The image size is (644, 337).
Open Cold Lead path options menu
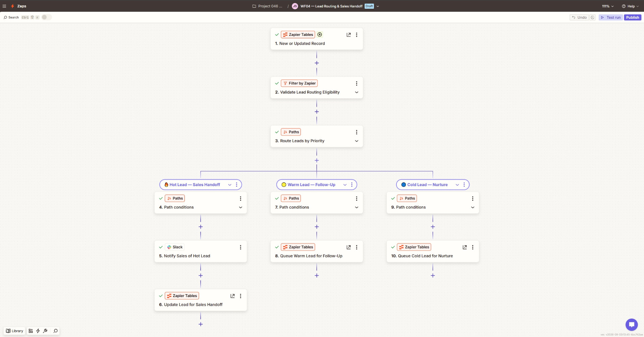click(x=464, y=185)
